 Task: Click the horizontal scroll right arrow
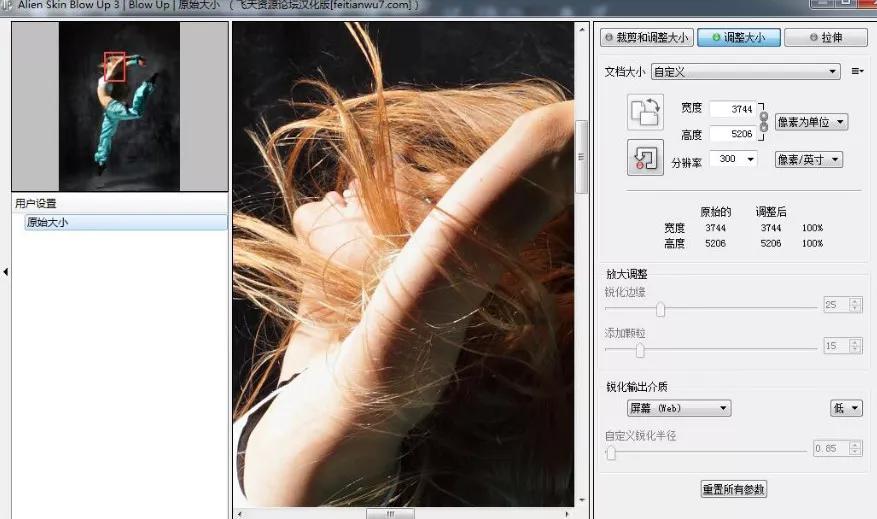[567, 513]
